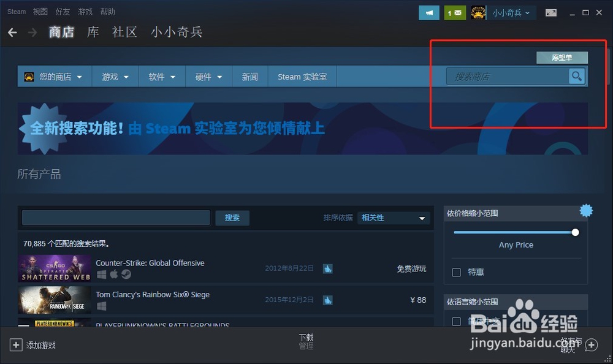Open the 新闻 news link
Viewport: 613px width, 364px height.
point(250,77)
